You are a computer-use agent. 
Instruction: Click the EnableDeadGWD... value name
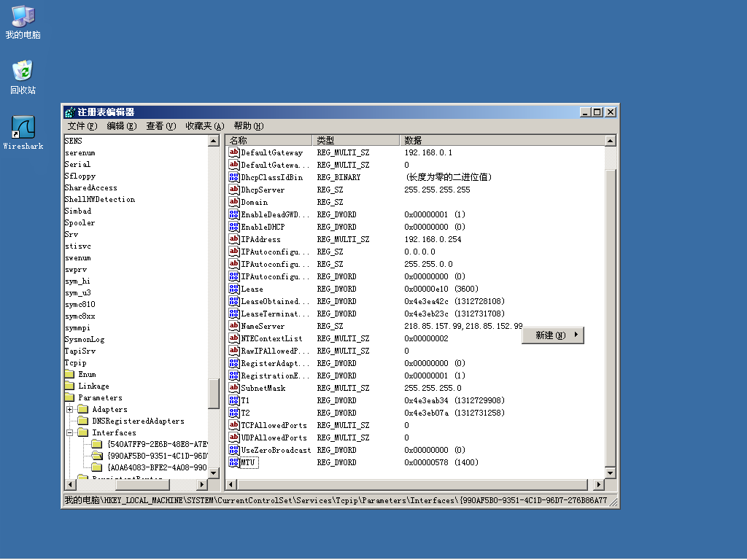(275, 214)
